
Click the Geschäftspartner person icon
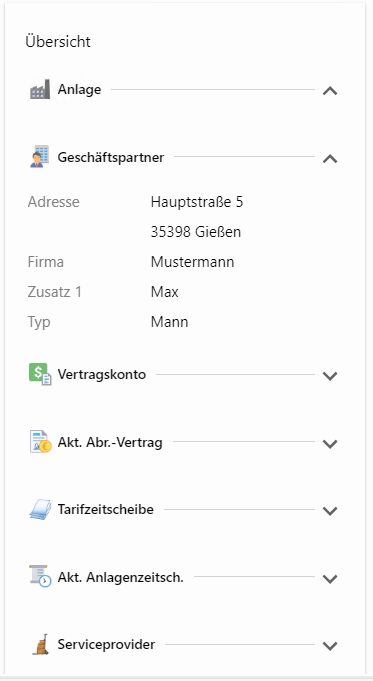coord(40,157)
